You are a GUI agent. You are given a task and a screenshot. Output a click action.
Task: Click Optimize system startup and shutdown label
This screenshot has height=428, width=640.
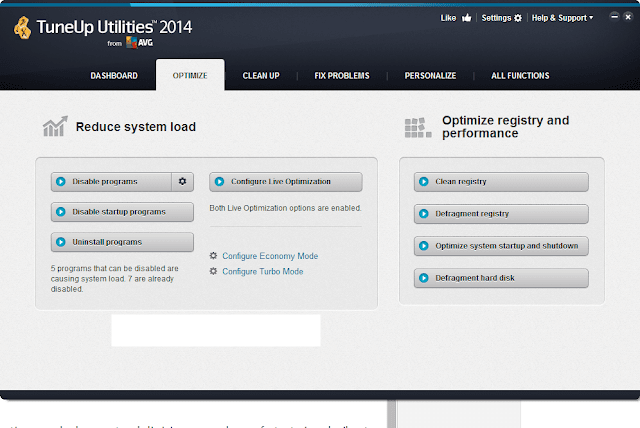[507, 246]
